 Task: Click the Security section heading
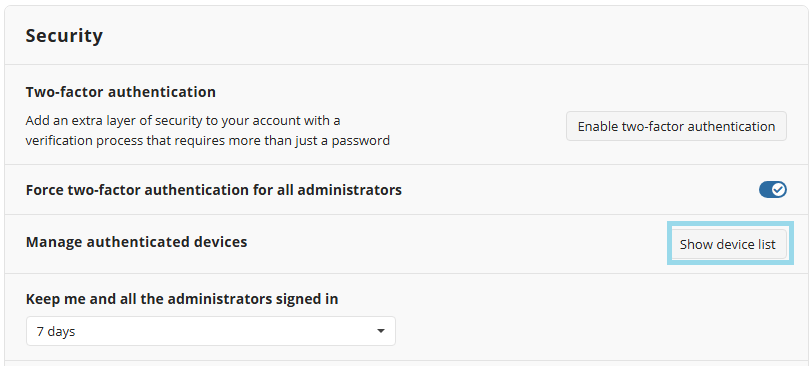tap(64, 36)
